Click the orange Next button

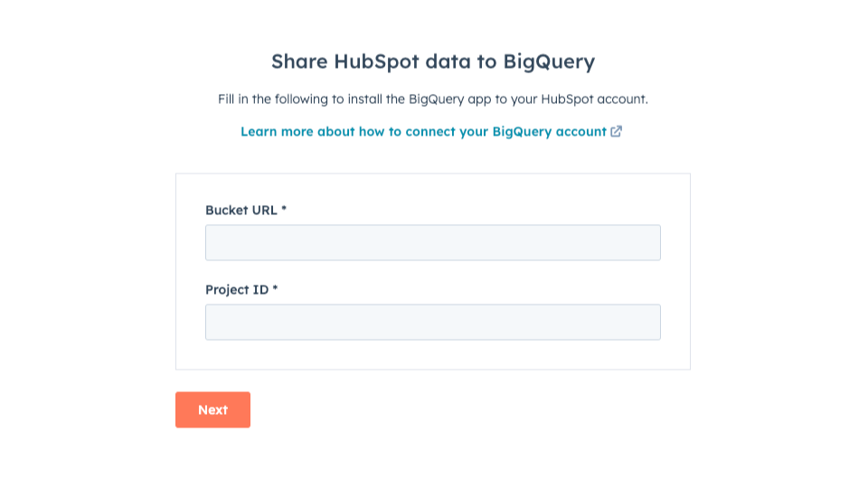(x=212, y=409)
